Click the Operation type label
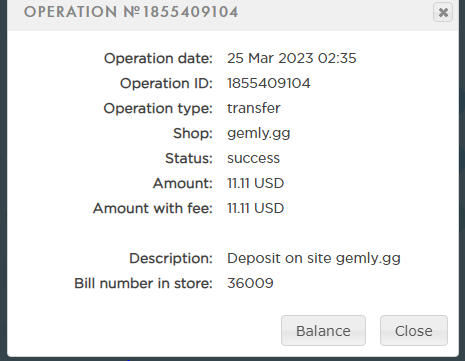The height and width of the screenshot is (361, 465). [158, 109]
